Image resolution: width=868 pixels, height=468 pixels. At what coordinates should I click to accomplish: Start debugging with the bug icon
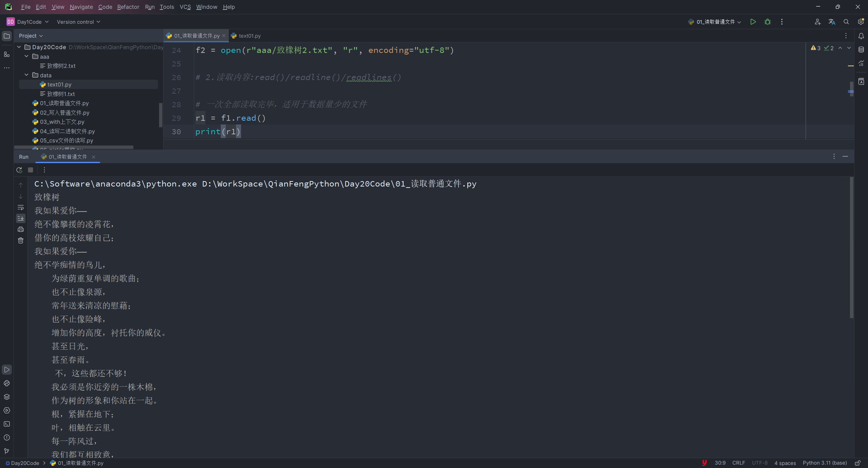pyautogui.click(x=768, y=22)
